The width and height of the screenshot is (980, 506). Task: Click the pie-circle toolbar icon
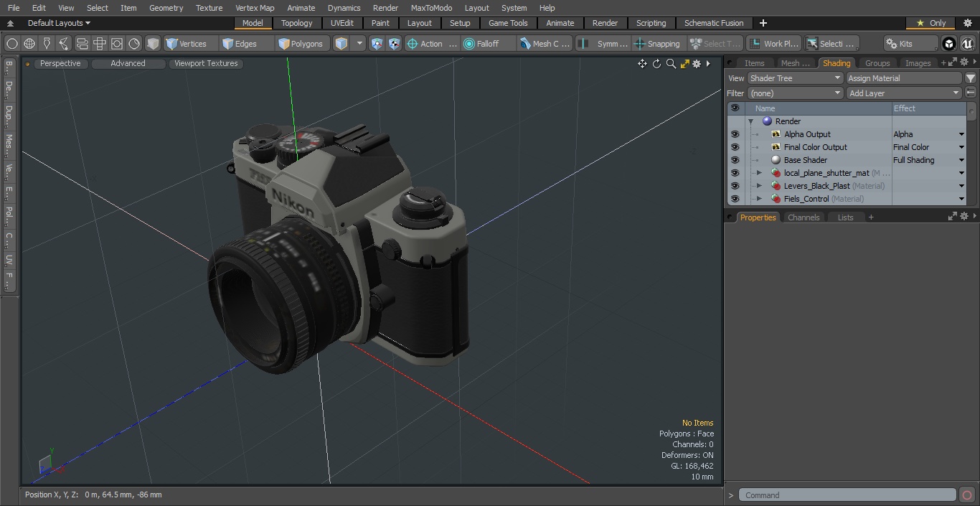(134, 44)
